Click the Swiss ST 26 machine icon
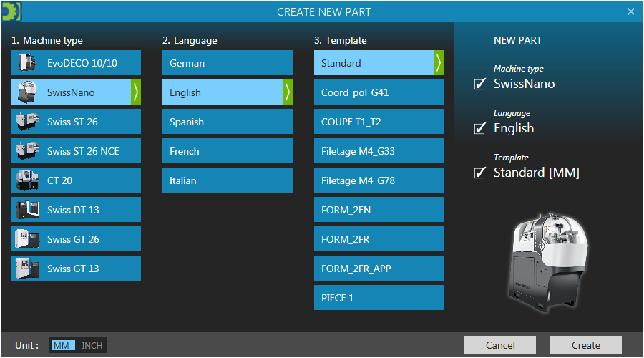Screen dimensions: 644x358 click(27, 122)
